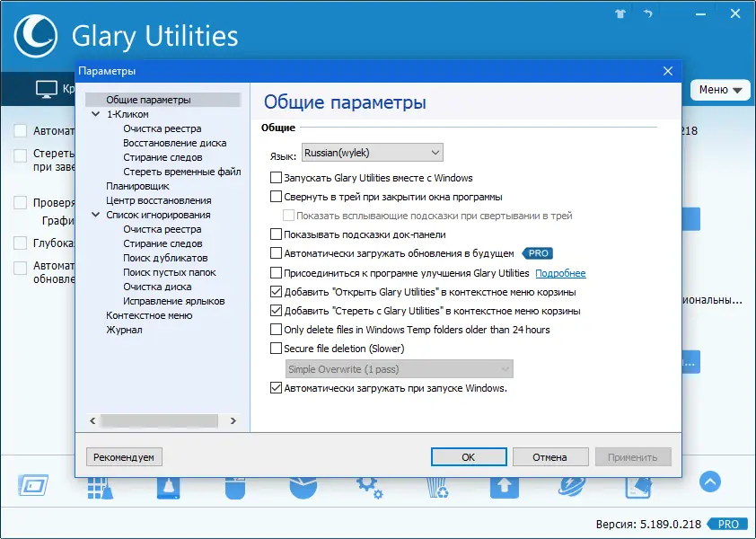Enable Only delete files older than 24 hours
756x539 pixels.
click(x=276, y=330)
